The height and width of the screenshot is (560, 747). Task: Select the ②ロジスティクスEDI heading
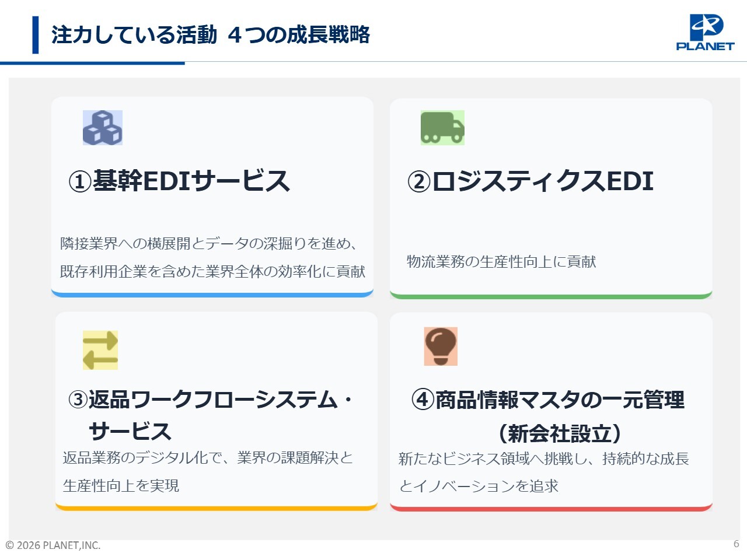[x=530, y=181]
